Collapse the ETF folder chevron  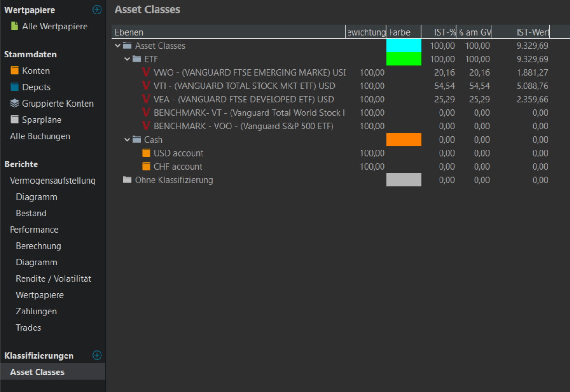click(127, 59)
